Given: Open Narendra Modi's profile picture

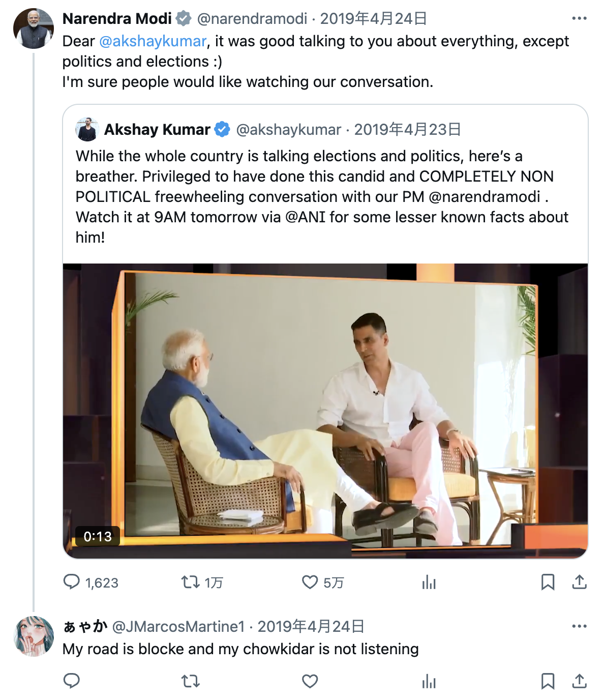Looking at the screenshot, I should coord(34,28).
